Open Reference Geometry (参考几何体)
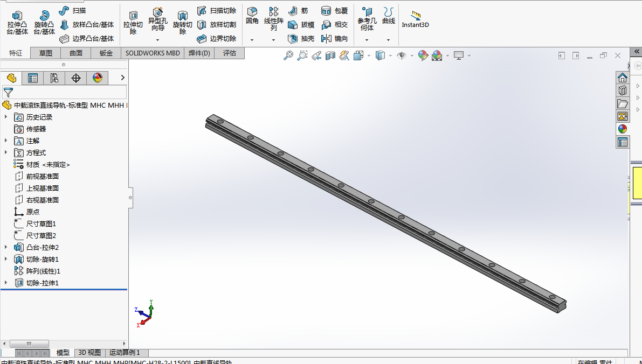The width and height of the screenshot is (642, 364). click(x=367, y=19)
